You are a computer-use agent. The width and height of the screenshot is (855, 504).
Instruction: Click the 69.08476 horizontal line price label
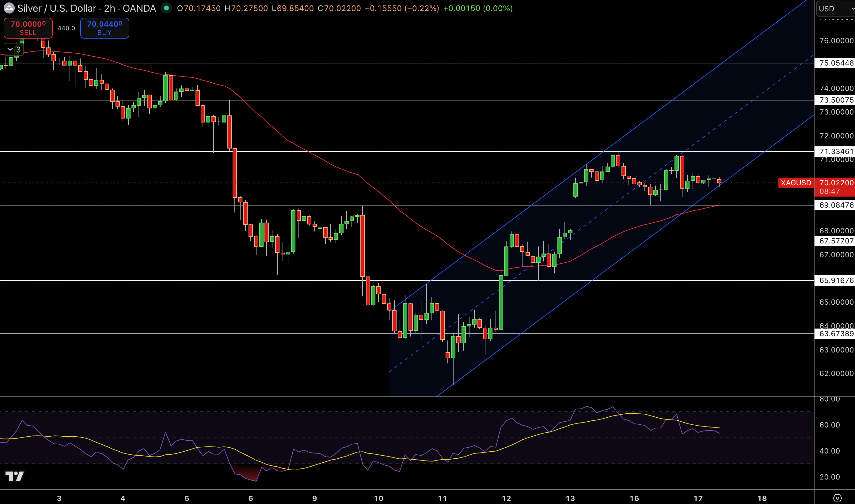tap(834, 205)
